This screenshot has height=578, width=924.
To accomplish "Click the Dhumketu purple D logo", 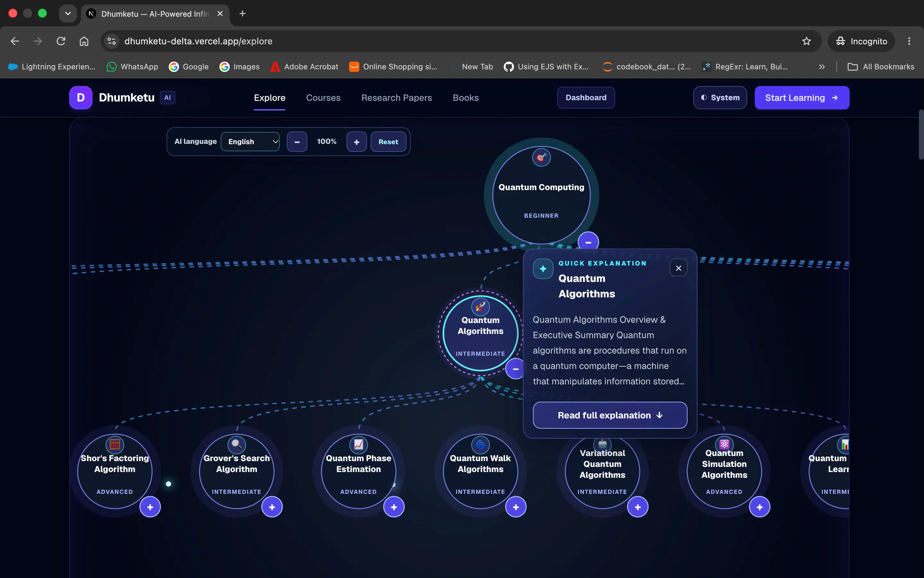I will coord(81,98).
